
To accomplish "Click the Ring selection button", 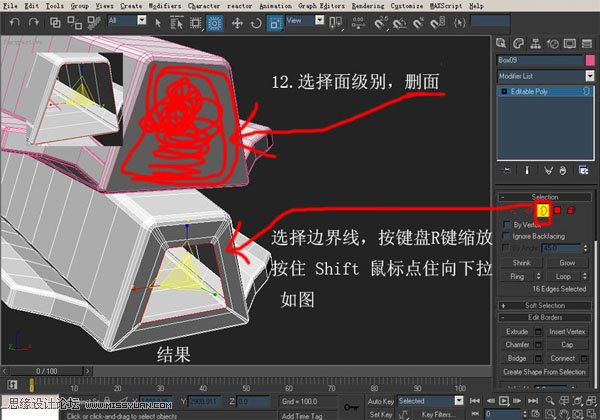I will (517, 276).
